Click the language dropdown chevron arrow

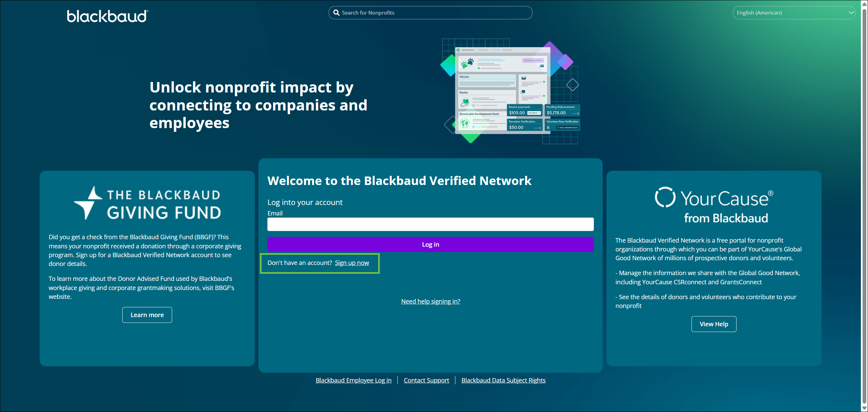(x=851, y=13)
